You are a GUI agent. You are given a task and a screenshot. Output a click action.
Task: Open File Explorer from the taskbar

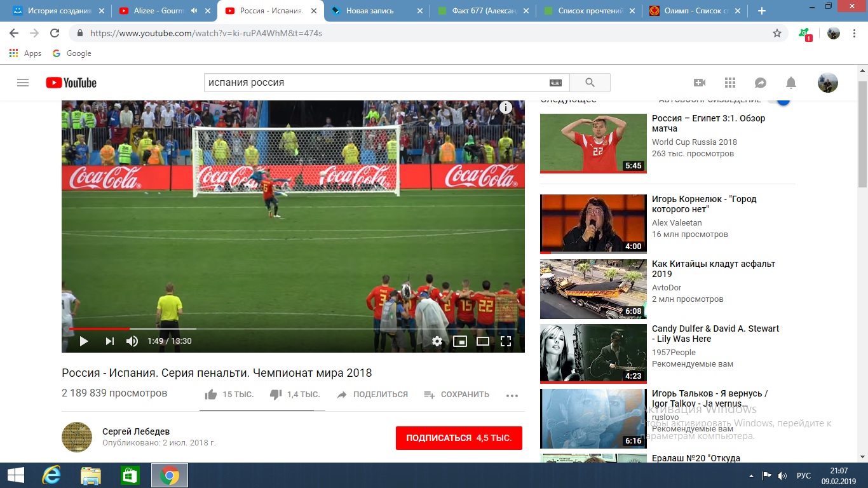91,475
